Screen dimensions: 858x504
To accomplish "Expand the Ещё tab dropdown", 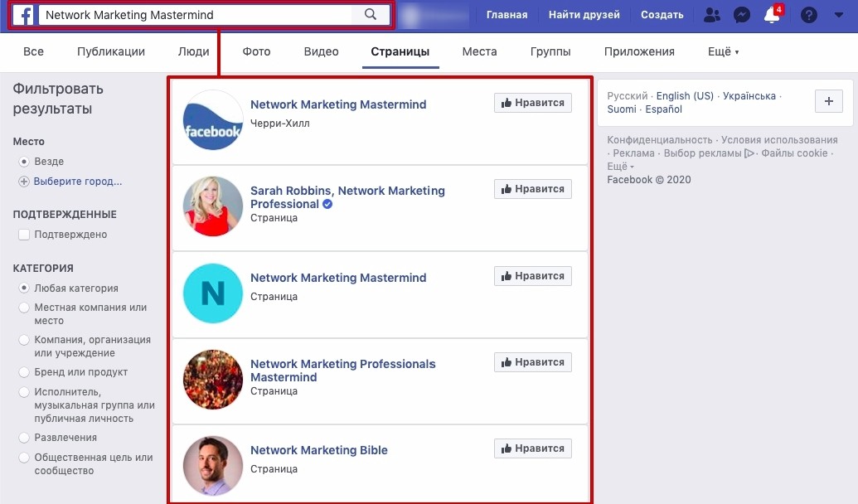I will coord(723,51).
